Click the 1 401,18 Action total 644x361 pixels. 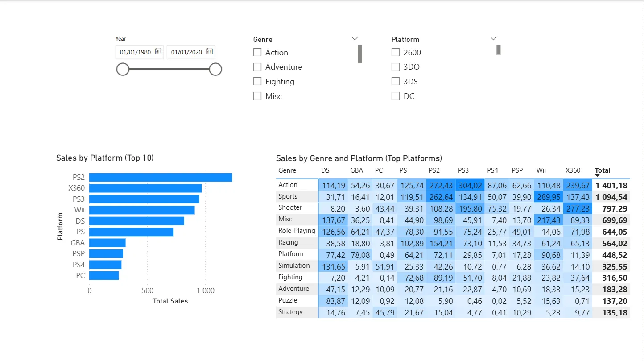tap(611, 185)
